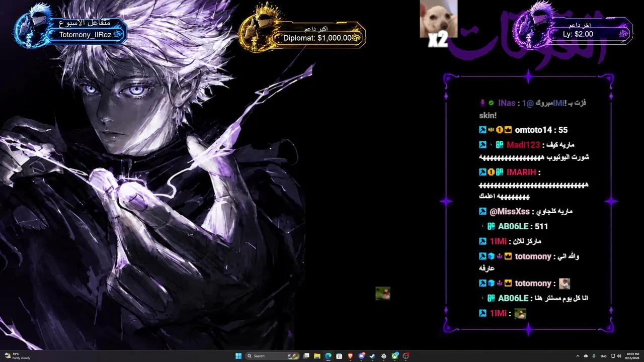Open the Microsoft Store taskbar icon
Image resolution: width=644 pixels, height=362 pixels.
[339, 356]
